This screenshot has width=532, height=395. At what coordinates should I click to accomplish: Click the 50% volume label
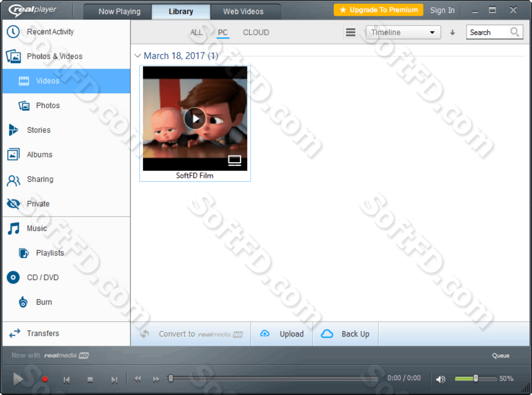click(x=506, y=378)
